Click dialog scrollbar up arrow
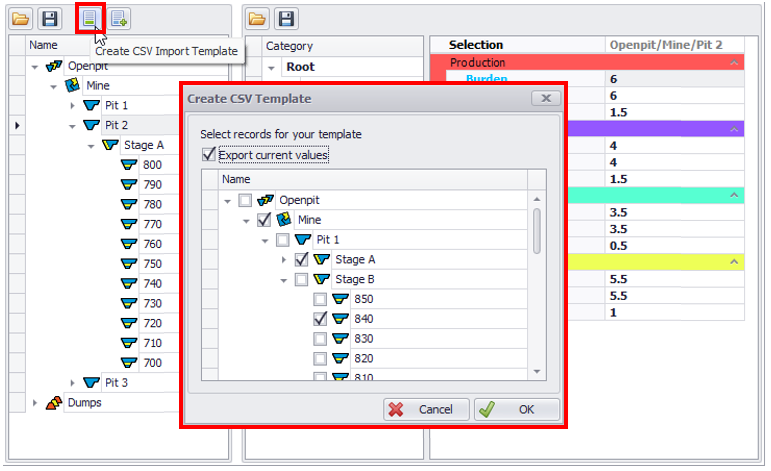771x471 pixels. (x=536, y=199)
